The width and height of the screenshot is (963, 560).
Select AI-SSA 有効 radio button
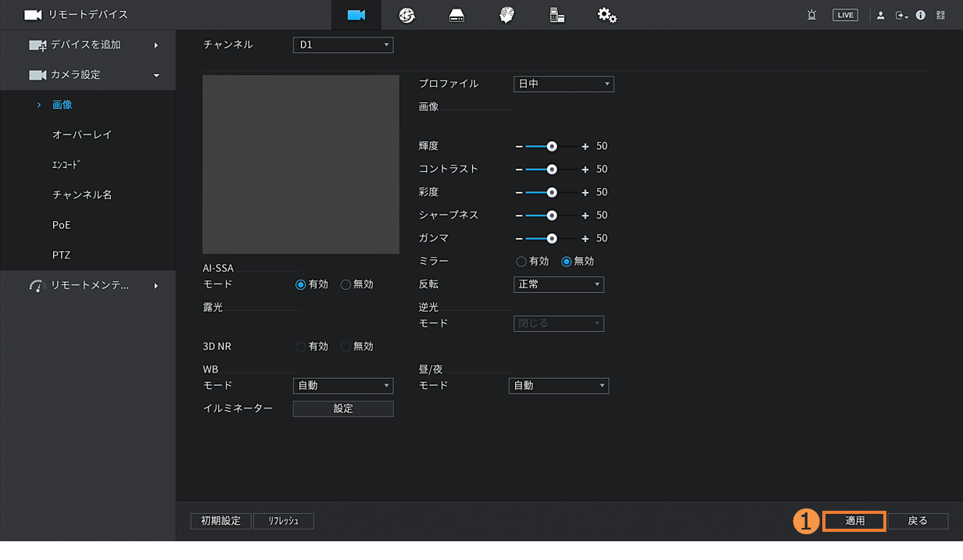300,285
